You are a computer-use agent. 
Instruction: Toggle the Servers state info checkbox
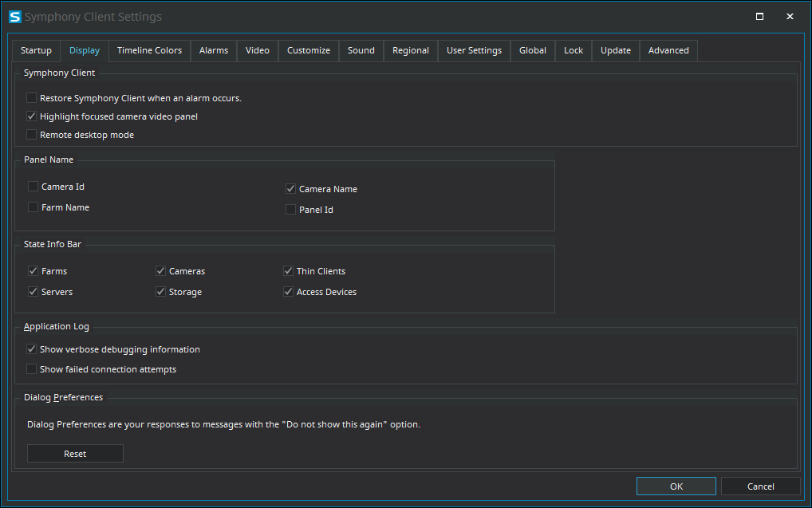[x=34, y=292]
